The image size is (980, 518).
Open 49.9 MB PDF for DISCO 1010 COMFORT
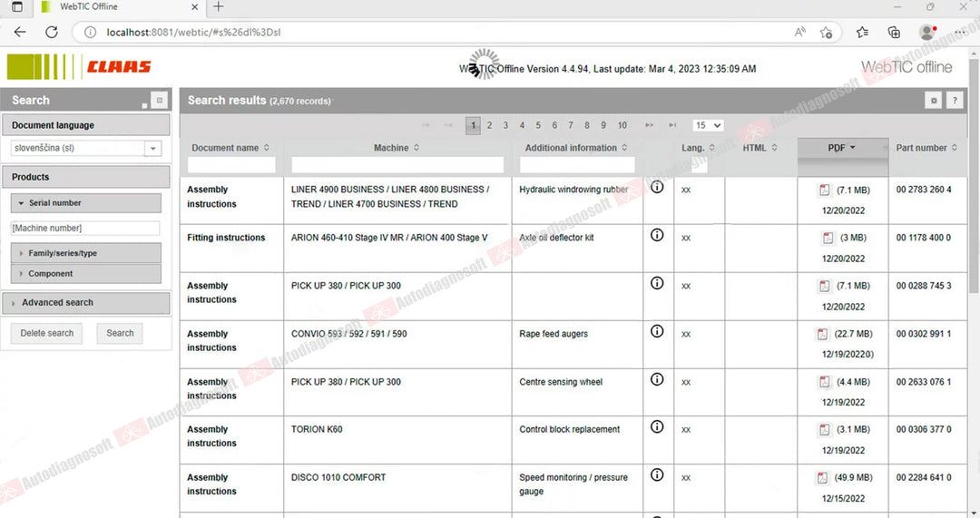coord(822,477)
